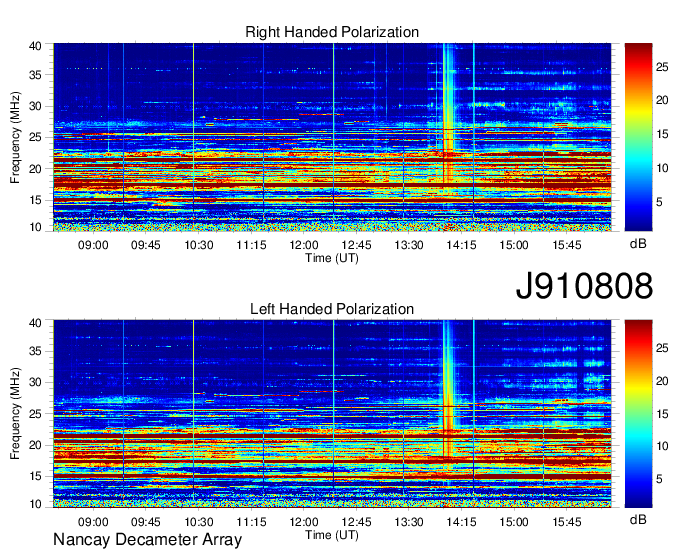Click the "dB" label under Left Handed color bar
This screenshot has width=680, height=552.
638,519
